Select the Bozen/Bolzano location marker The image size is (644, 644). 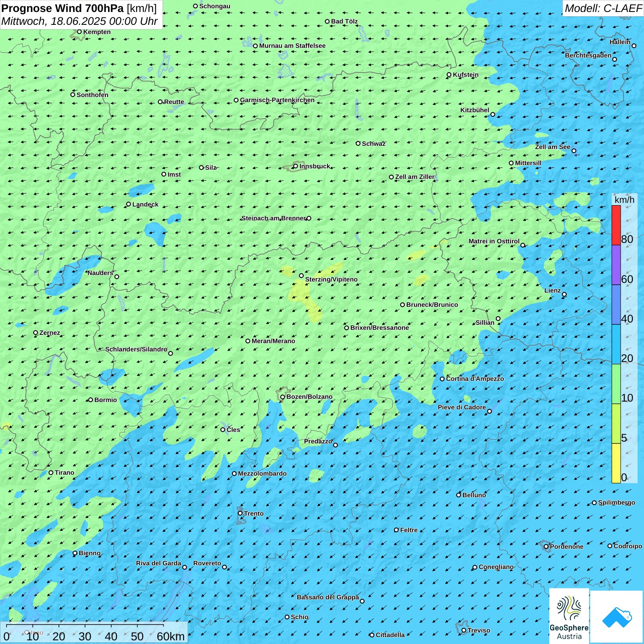pos(283,397)
